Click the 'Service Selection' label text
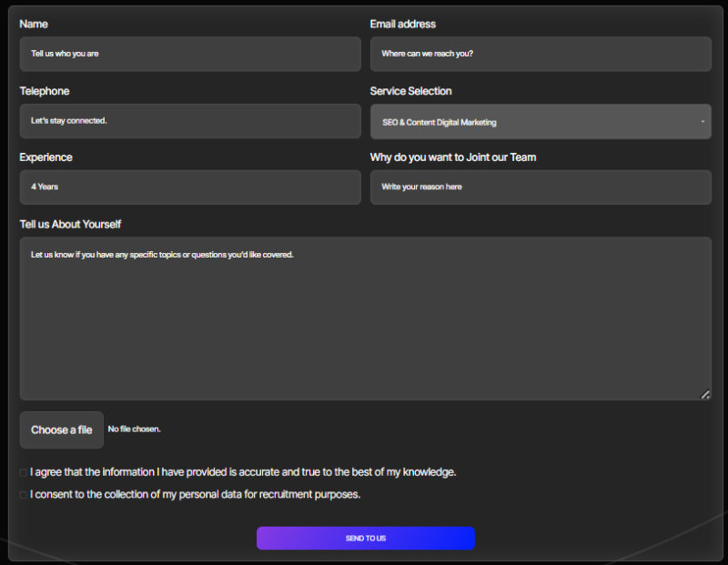The width and height of the screenshot is (728, 565). click(410, 91)
